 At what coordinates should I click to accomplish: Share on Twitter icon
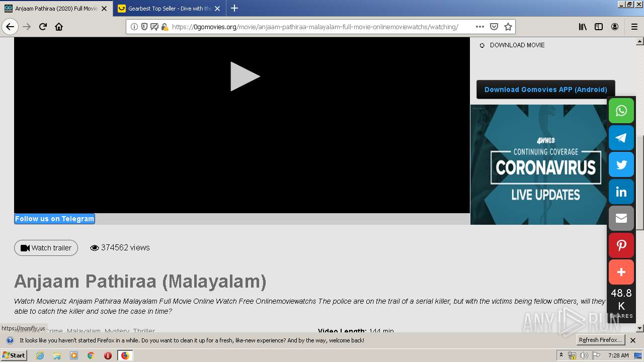coord(621,164)
